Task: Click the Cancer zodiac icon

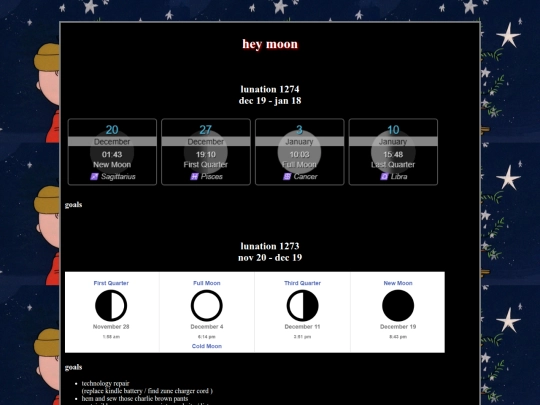Action: [x=287, y=177]
